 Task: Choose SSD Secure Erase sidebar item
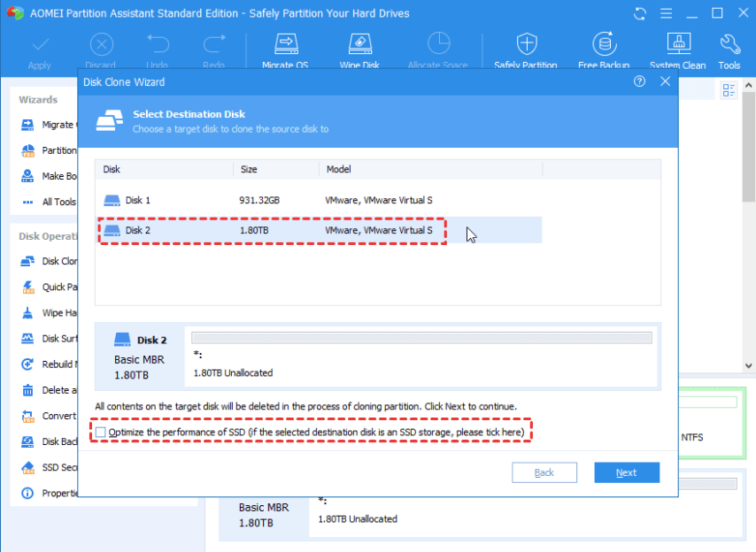[48, 467]
